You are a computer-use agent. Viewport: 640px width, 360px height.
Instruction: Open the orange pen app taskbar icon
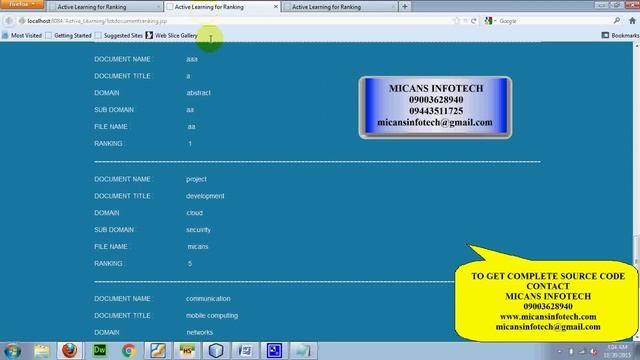point(158,351)
